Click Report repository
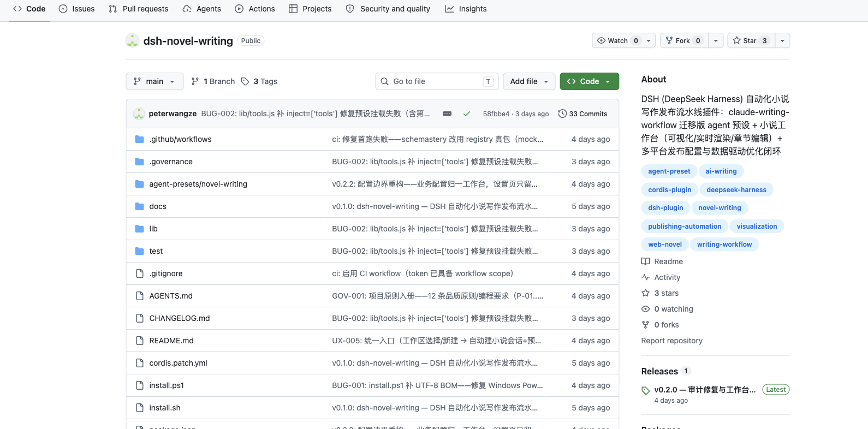Image resolution: width=868 pixels, height=429 pixels. pos(671,341)
